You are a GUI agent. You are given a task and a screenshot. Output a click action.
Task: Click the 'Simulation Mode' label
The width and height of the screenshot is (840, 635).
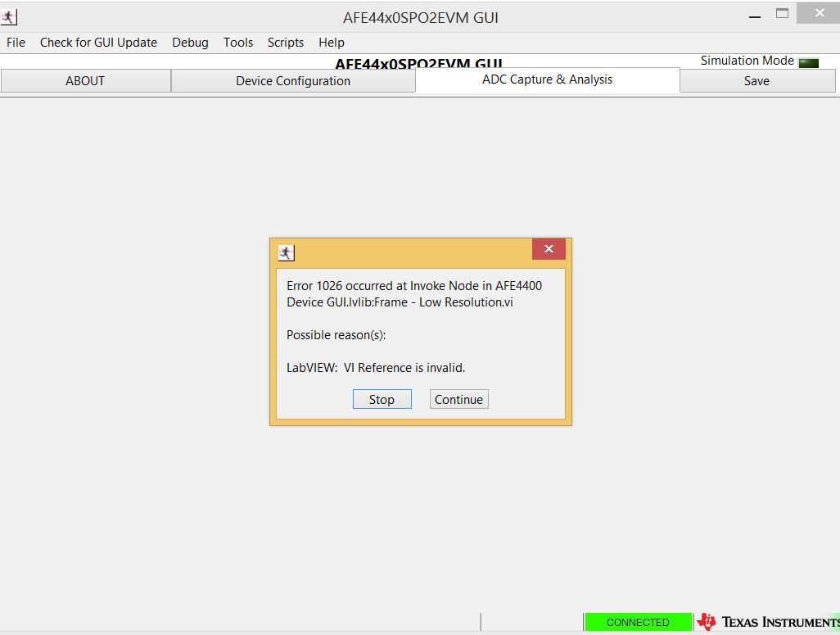coord(747,61)
